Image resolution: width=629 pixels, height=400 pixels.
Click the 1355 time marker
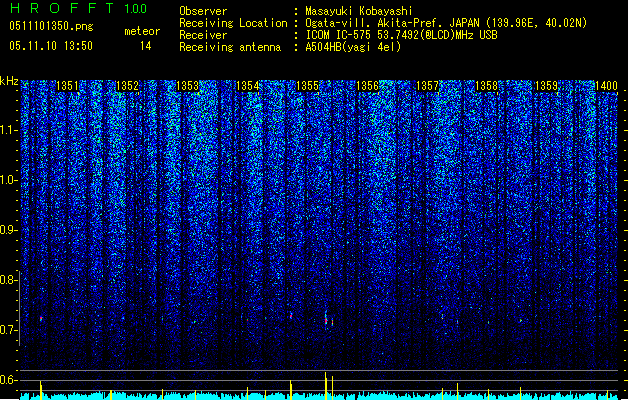[x=307, y=86]
